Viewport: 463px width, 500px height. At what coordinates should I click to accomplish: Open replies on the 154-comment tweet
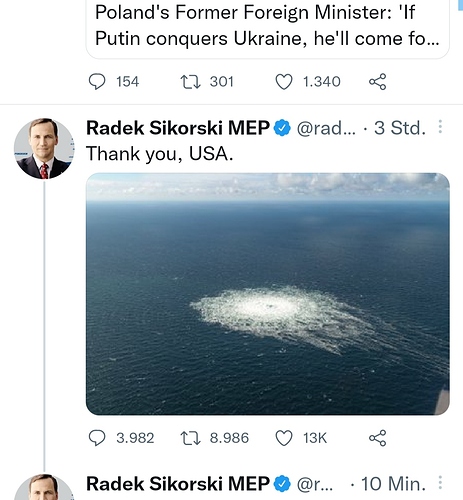[97, 82]
